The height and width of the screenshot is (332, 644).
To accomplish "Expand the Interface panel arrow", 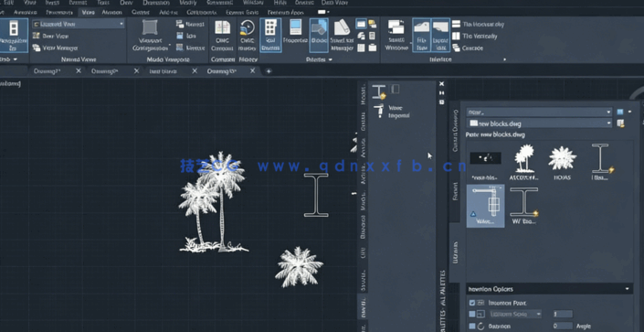I will point(505,59).
